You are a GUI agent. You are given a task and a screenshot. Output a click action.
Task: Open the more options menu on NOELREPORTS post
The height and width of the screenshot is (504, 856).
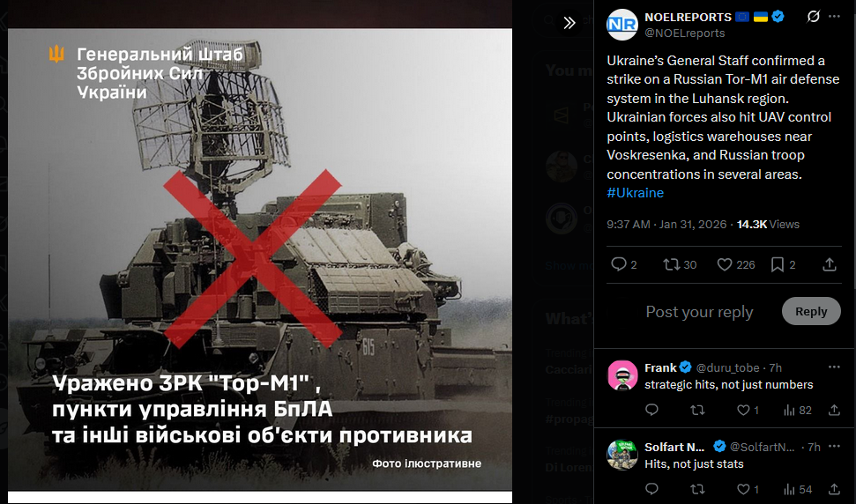(834, 17)
